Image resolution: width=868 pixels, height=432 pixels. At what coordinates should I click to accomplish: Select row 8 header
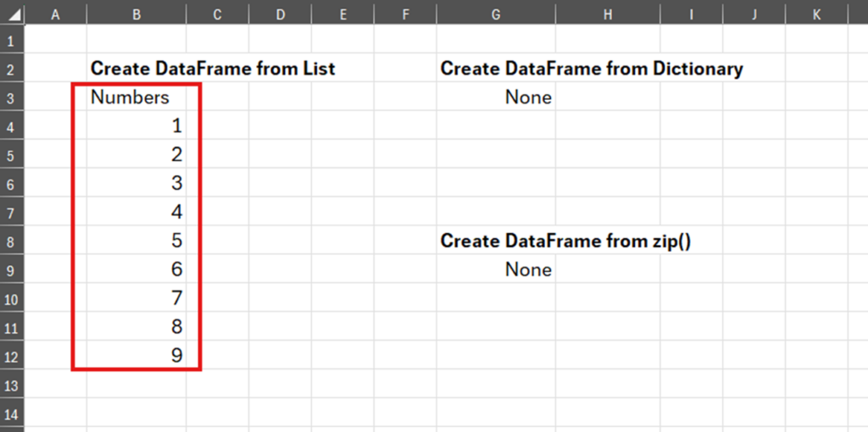tap(12, 242)
